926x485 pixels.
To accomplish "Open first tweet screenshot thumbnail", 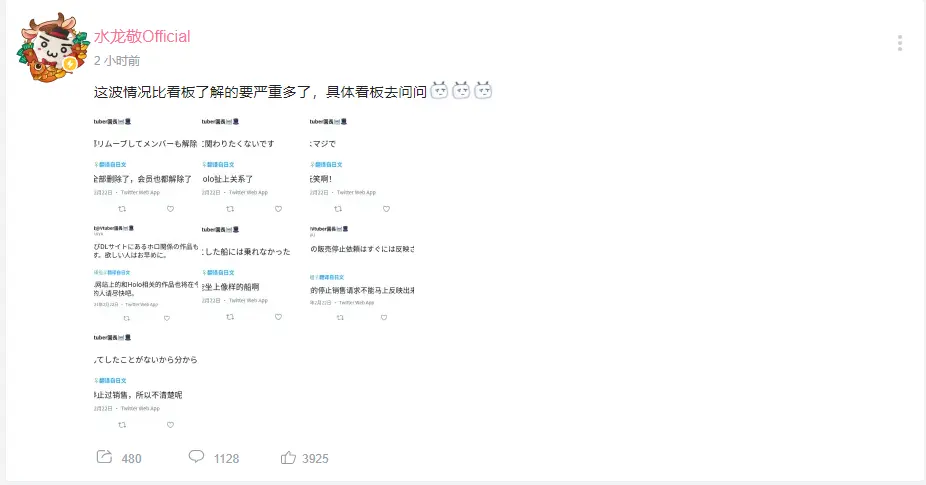I will click(145, 165).
